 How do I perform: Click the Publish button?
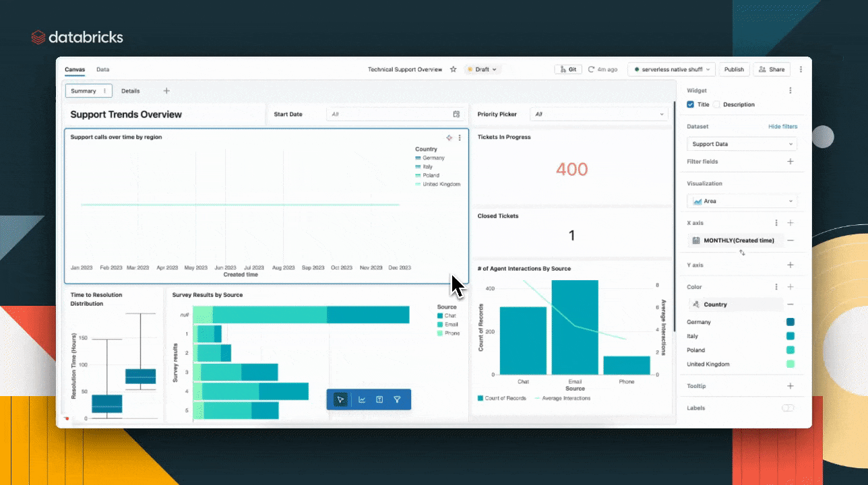click(734, 69)
